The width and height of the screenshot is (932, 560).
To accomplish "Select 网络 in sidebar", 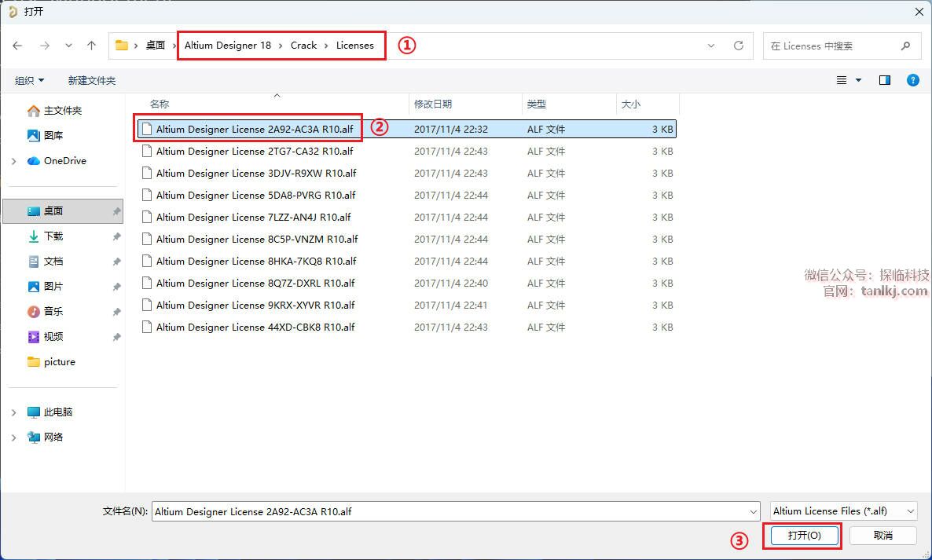I will coord(53,437).
